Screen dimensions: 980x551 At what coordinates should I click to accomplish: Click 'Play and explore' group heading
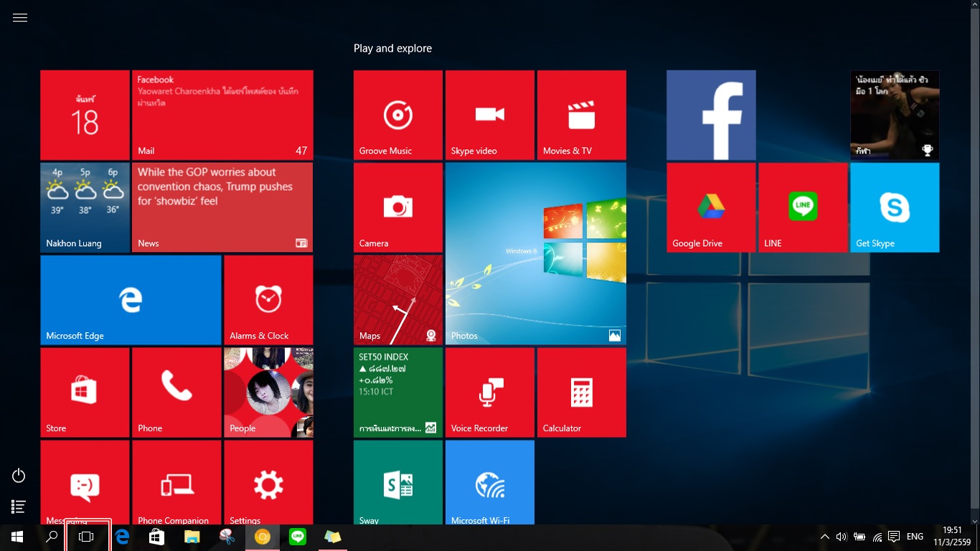(x=392, y=49)
